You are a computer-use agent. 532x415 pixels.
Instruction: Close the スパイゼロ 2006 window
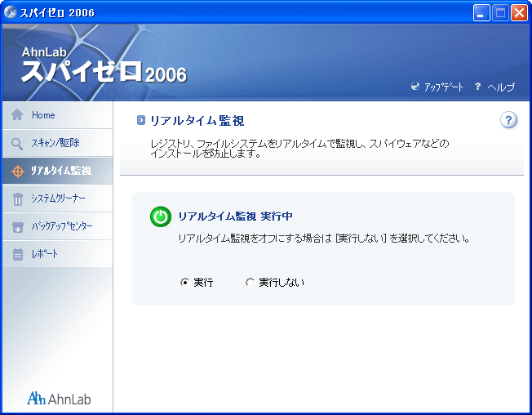point(519,13)
